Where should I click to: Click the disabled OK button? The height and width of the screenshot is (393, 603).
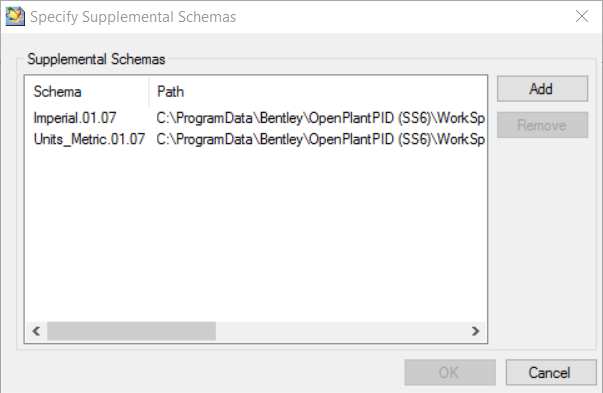click(x=450, y=372)
